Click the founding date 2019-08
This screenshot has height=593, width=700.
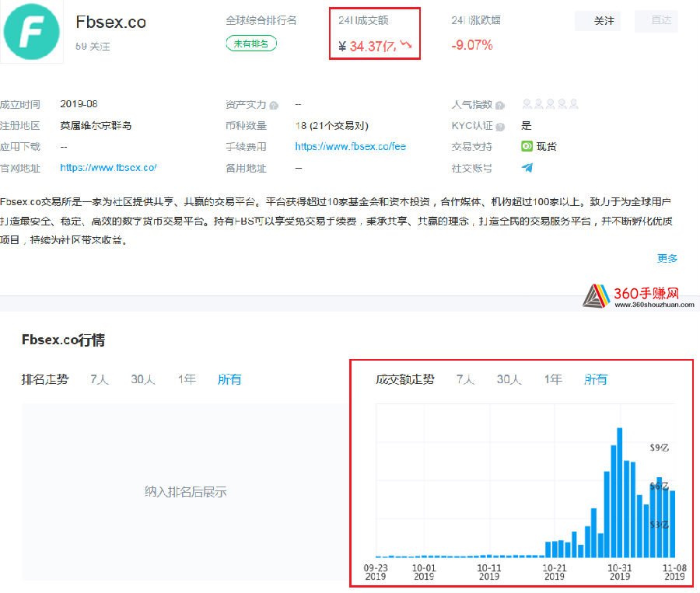point(79,104)
